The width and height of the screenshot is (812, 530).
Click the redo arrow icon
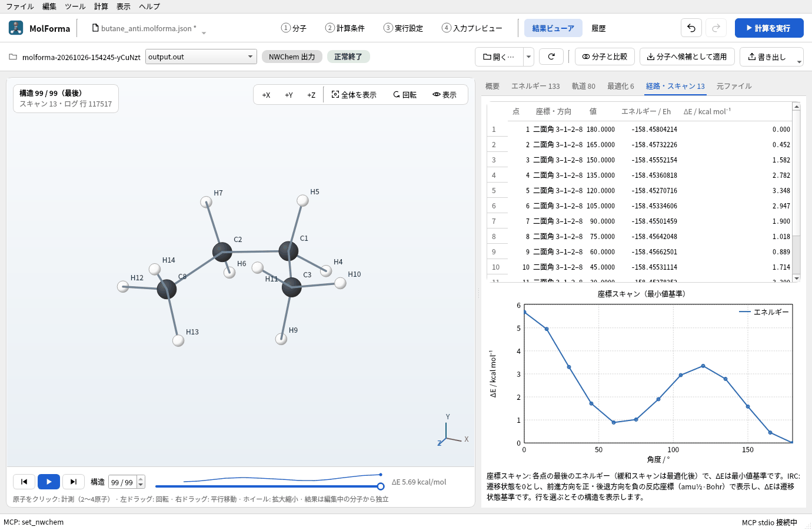coord(716,28)
